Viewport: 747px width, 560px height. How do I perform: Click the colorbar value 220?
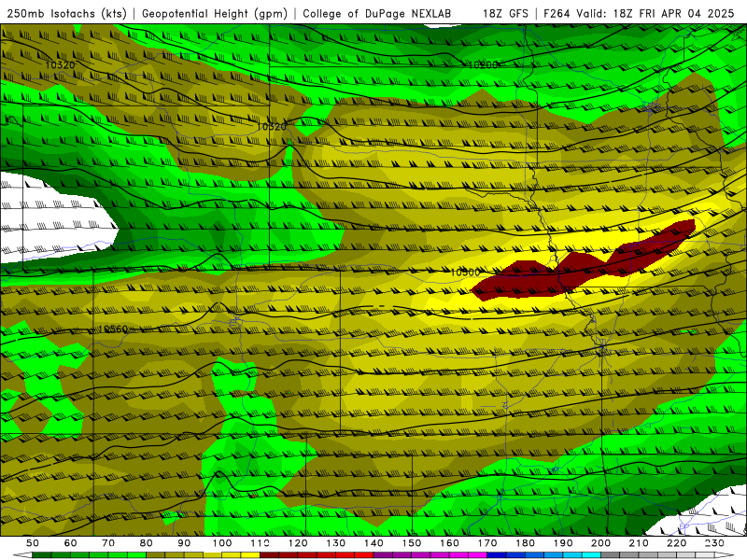point(676,543)
